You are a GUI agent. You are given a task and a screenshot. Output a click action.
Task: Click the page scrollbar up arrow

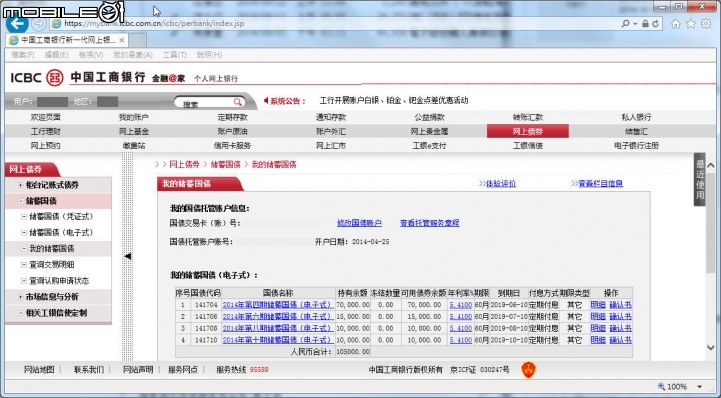pyautogui.click(x=711, y=165)
